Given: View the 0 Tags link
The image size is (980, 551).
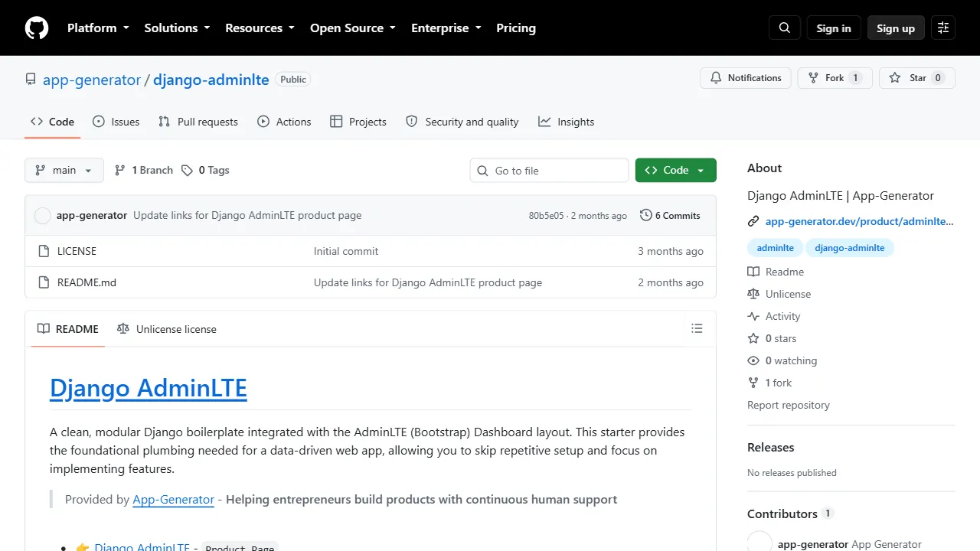Looking at the screenshot, I should (205, 170).
